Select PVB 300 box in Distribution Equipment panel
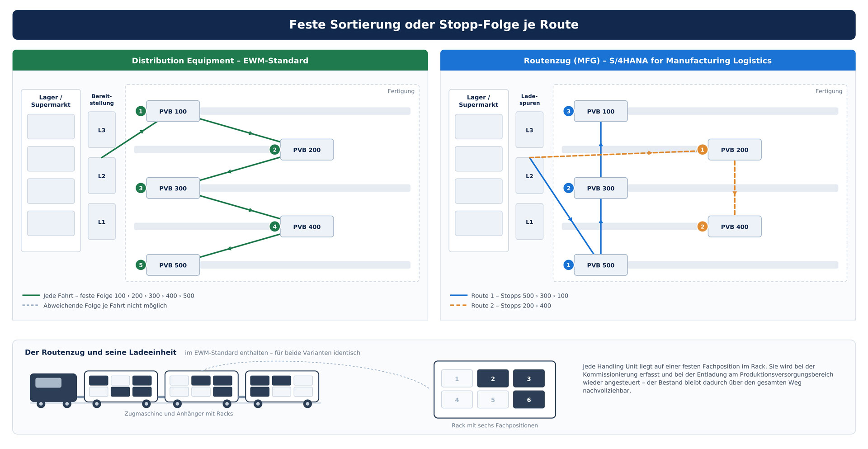Screen dimensions: 868x449 pyautogui.click(x=173, y=188)
